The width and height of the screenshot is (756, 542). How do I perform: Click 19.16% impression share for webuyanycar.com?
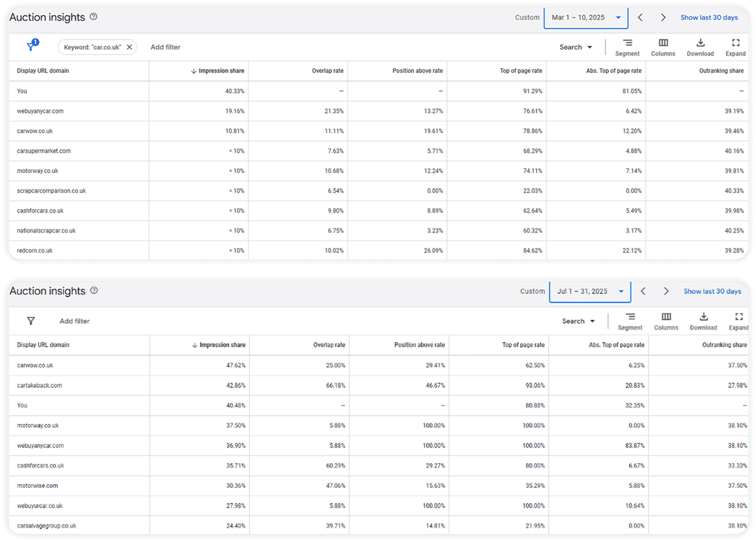(234, 111)
